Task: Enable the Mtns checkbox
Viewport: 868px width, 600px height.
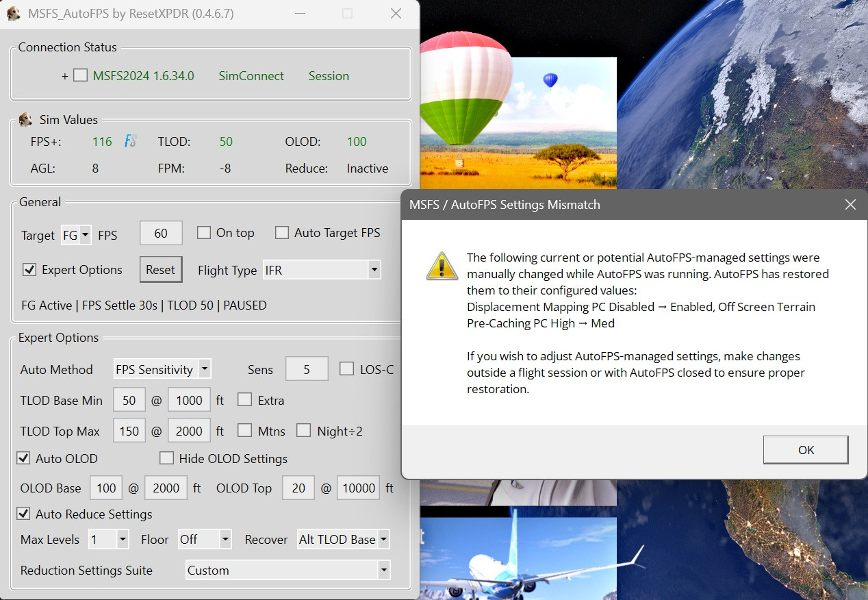Action: click(244, 431)
